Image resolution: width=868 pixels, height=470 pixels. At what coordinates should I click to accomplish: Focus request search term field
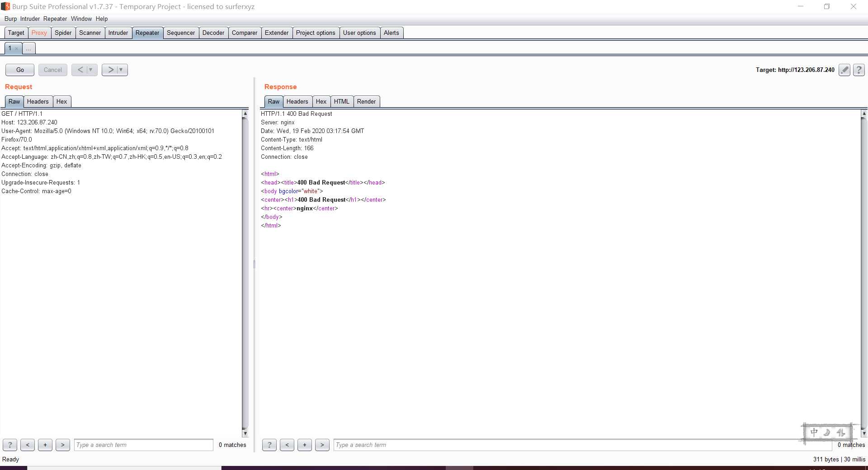click(x=144, y=445)
